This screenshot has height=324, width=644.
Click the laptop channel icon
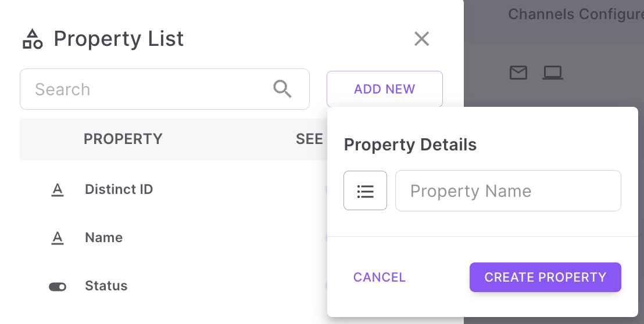[553, 73]
